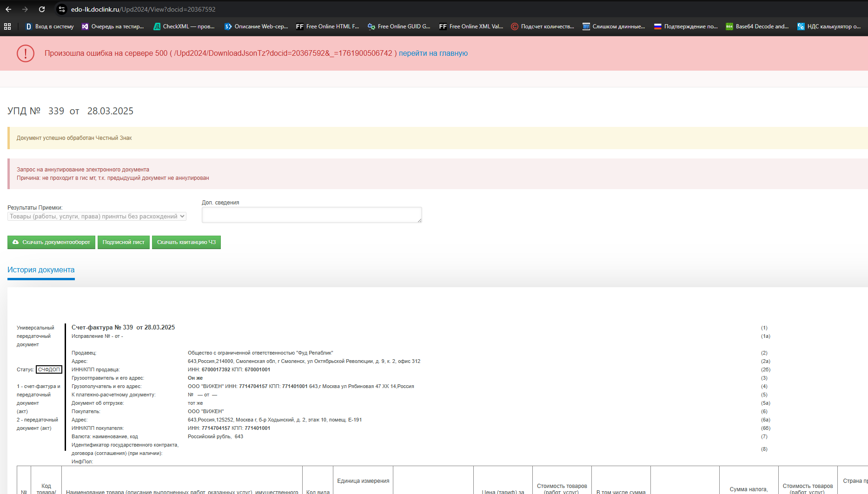868x494 pixels.
Task: Click the buyer address on б-р Ходынский
Action: pyautogui.click(x=275, y=420)
